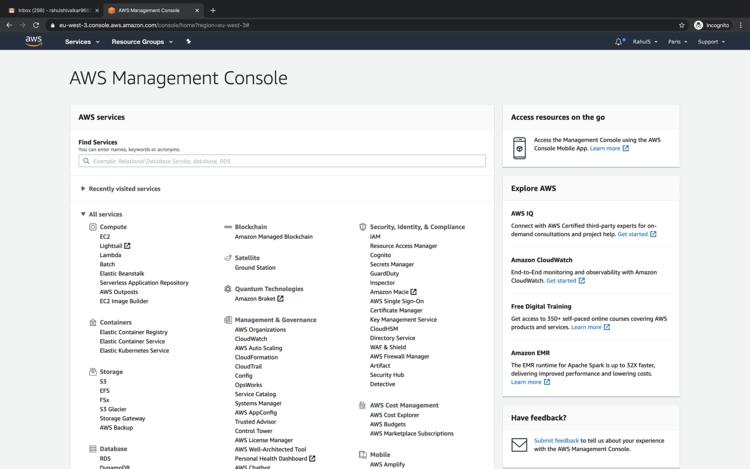Open the CloudWatch service link
The width and height of the screenshot is (750, 469).
(251, 338)
